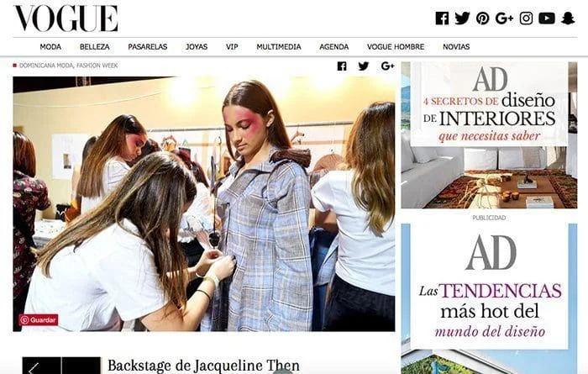588x374 pixels.
Task: Share article on Facebook above photo
Action: click(x=342, y=66)
